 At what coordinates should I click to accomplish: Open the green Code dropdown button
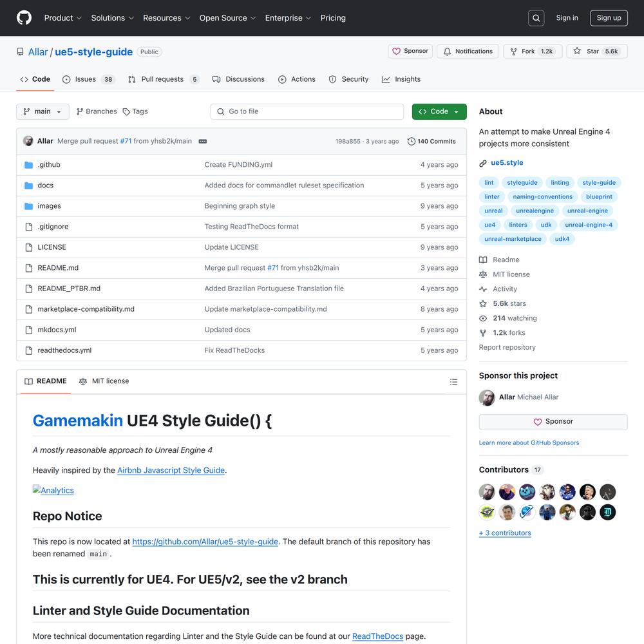coord(439,111)
